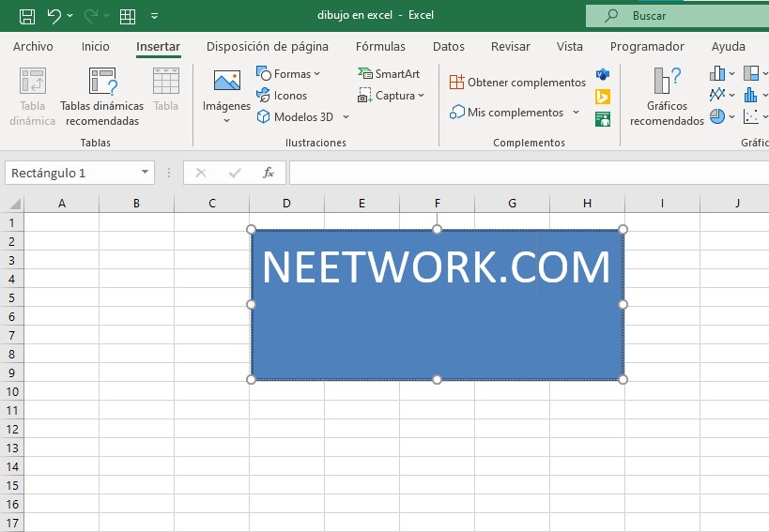
Task: Select the Insertar tab
Action: tap(158, 47)
